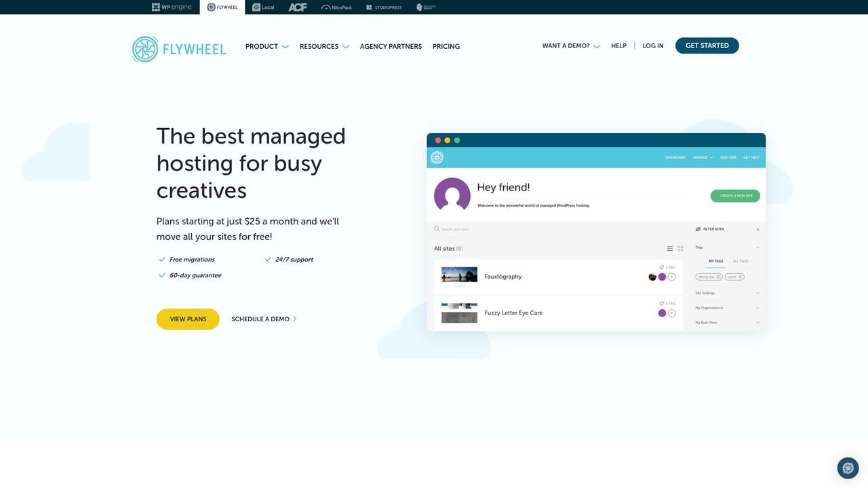868x488 pixels.
Task: Select the NitroPack icon up top
Action: 336,7
